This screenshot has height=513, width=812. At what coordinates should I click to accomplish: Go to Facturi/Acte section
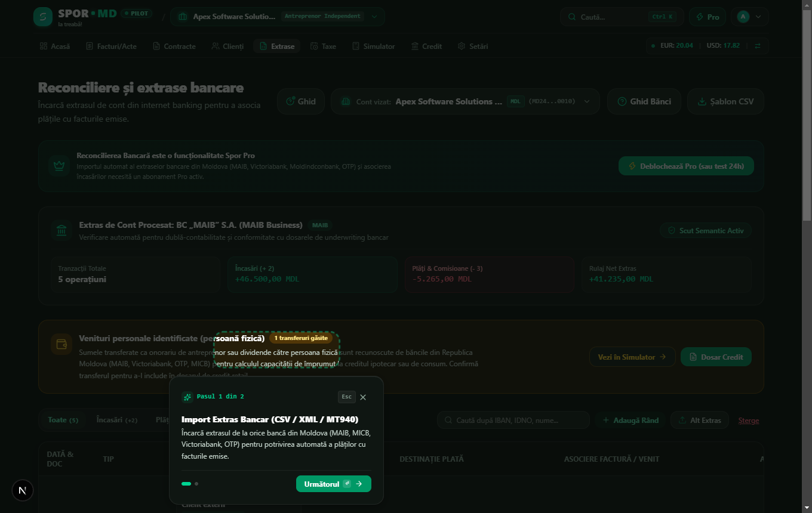(x=111, y=46)
